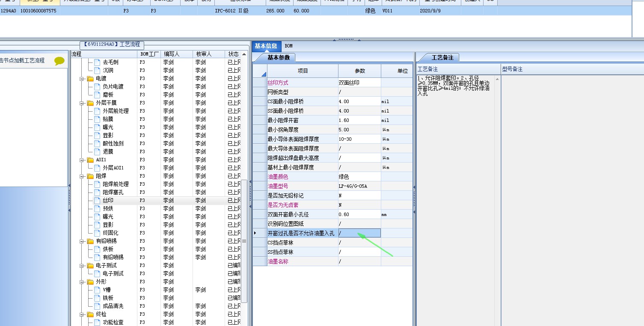Click the file icon beside 阻焊前处理

[x=97, y=184]
